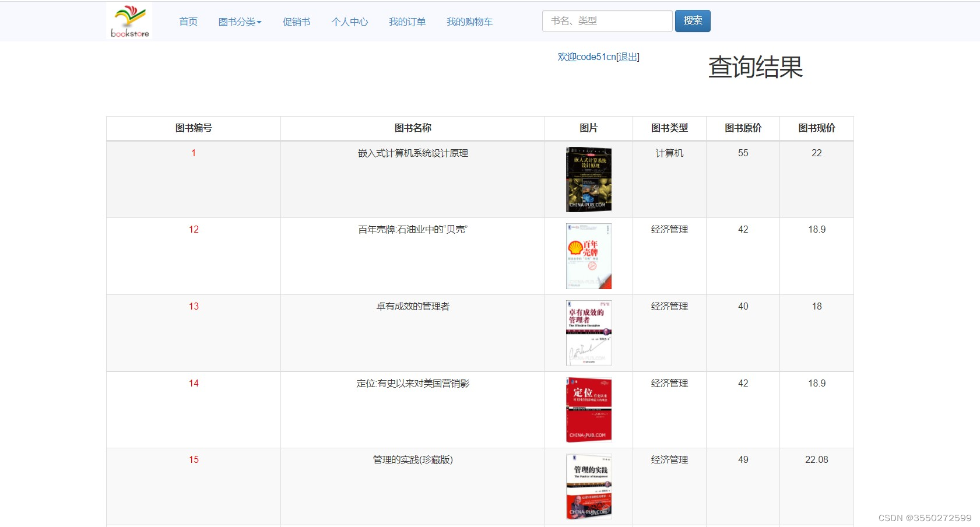
Task: Open 我的购物车 shopping cart
Action: (469, 21)
